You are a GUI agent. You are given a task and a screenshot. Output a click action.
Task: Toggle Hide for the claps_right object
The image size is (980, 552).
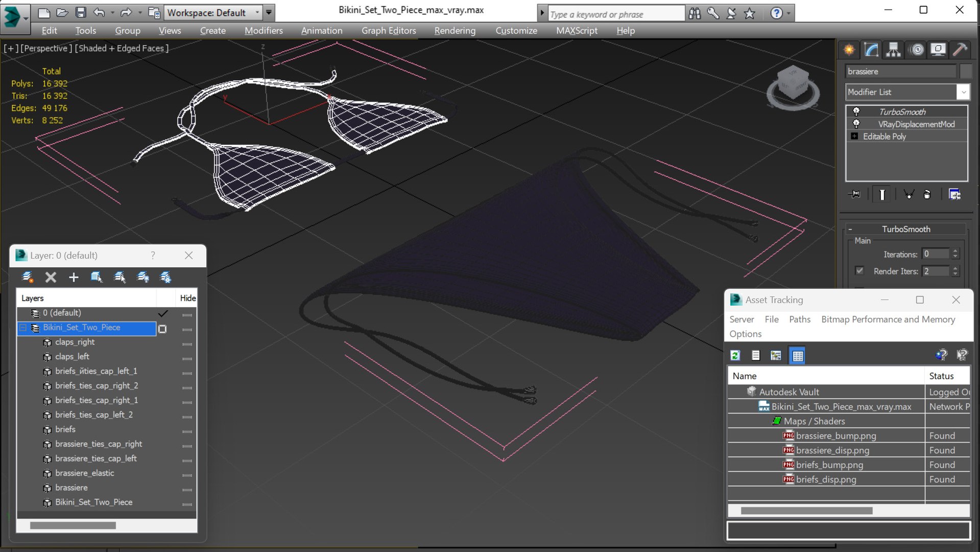click(187, 343)
